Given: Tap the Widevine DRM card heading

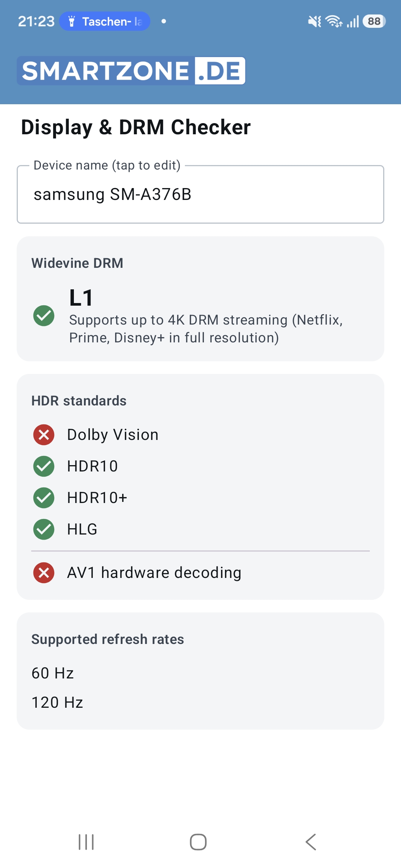Looking at the screenshot, I should 77,263.
